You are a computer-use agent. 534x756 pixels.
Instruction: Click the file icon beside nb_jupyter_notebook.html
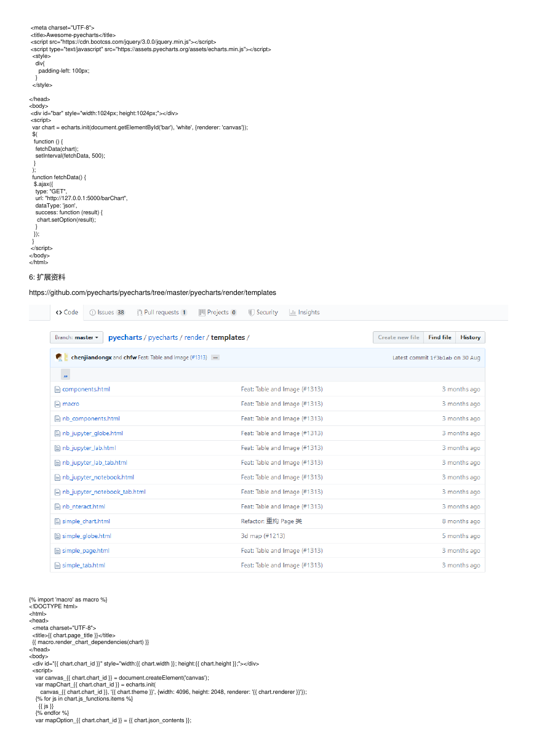[x=57, y=477]
